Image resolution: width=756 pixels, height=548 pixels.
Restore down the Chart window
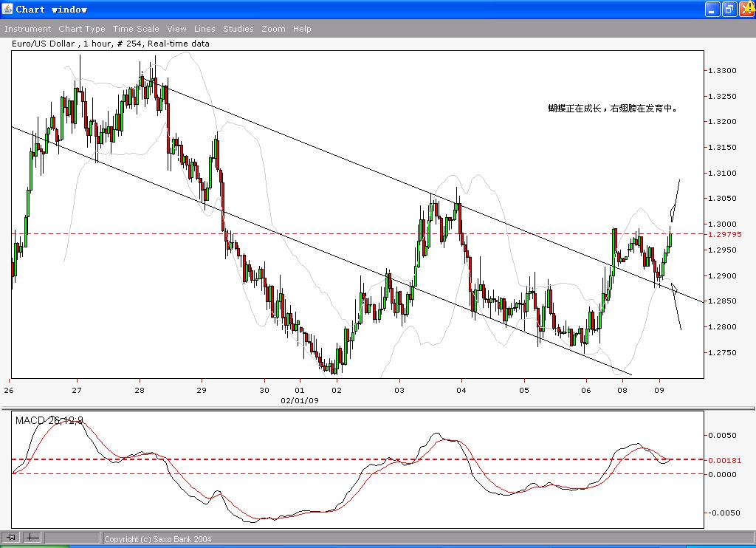tap(729, 9)
